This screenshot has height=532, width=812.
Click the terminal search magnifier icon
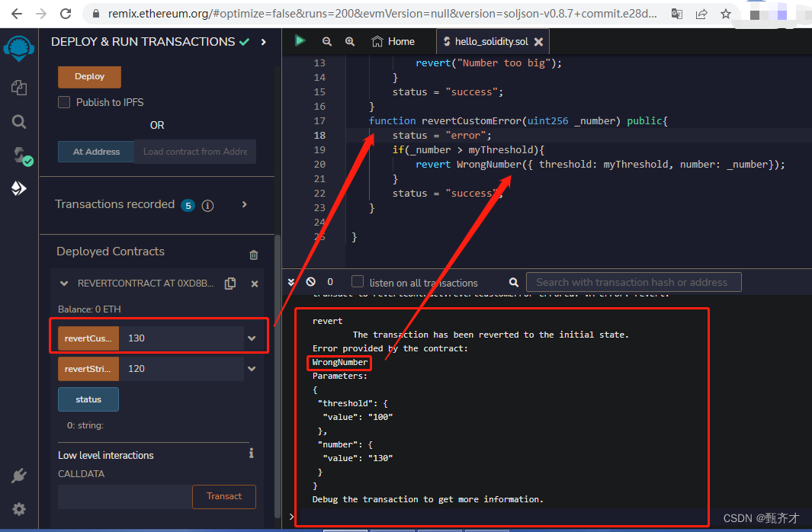click(x=514, y=282)
